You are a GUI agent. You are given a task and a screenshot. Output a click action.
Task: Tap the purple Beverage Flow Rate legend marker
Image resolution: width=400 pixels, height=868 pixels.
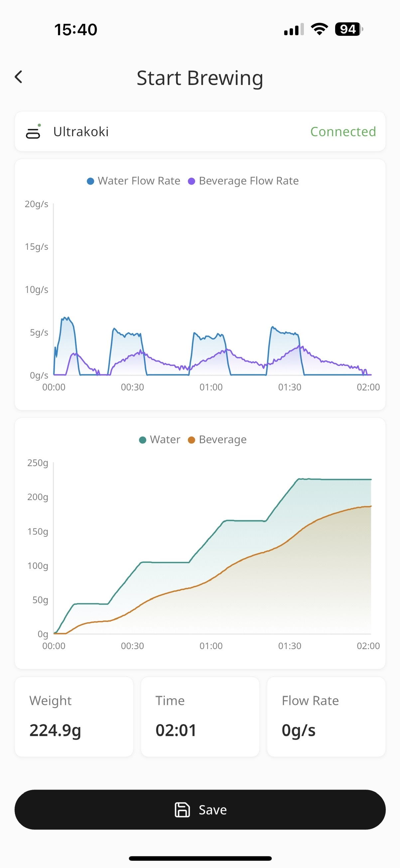coord(192,181)
